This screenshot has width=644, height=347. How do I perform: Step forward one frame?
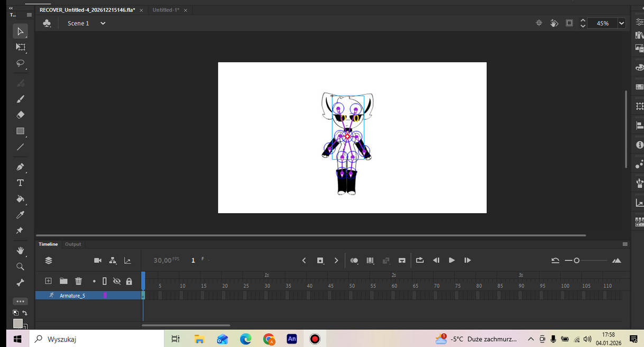pyautogui.click(x=467, y=260)
